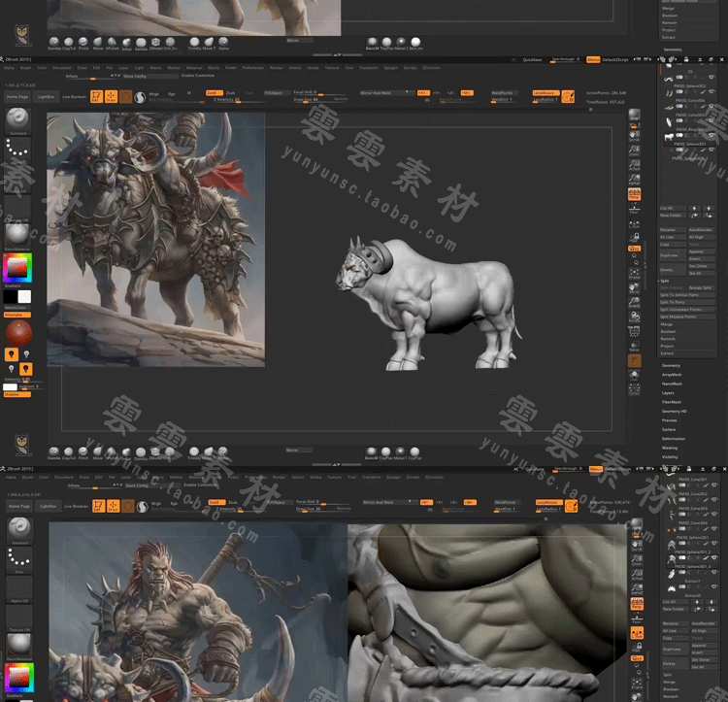728x702 pixels.
Task: Open LightBox in middle window
Action: point(46,96)
